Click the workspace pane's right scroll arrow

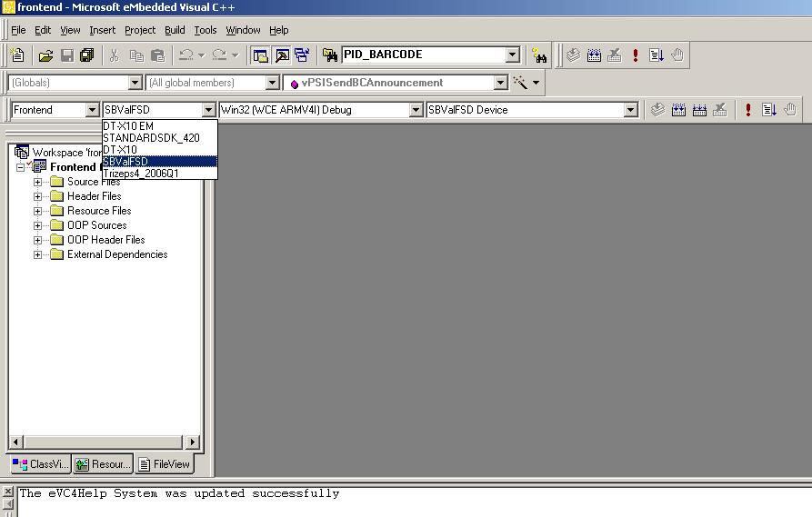click(193, 442)
